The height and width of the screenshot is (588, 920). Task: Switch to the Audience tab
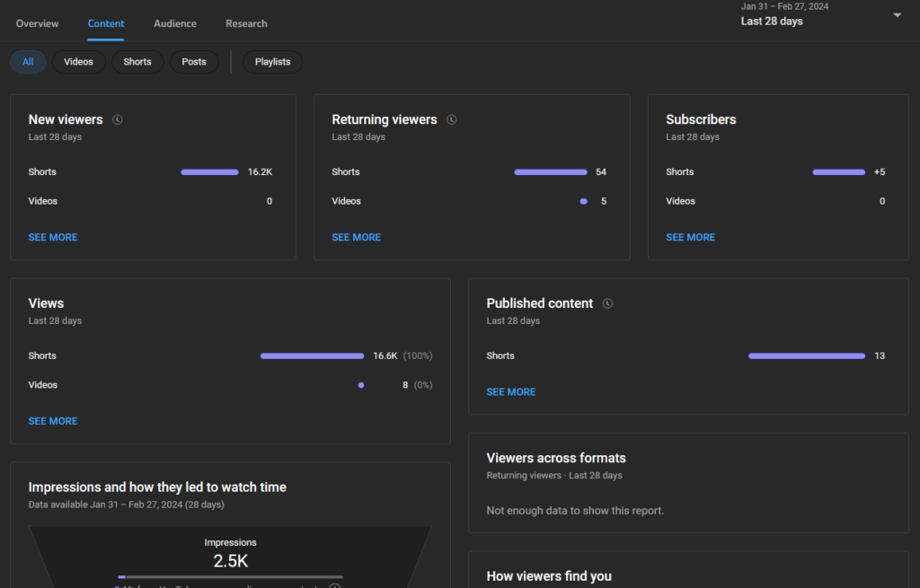coord(175,23)
